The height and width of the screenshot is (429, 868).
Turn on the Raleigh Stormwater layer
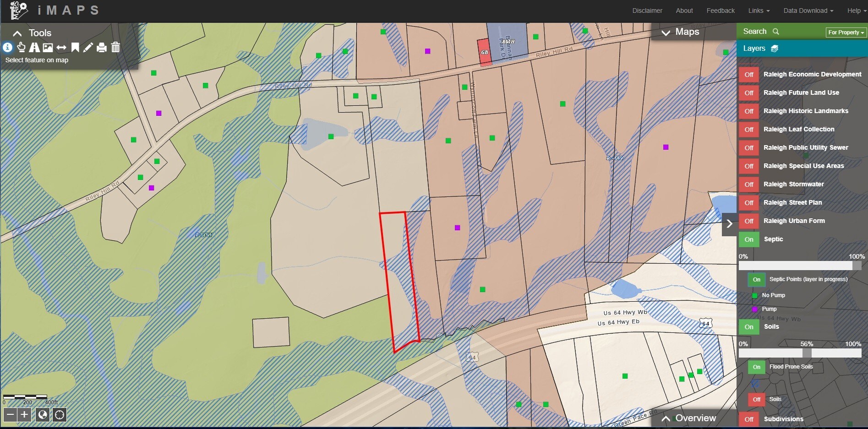[748, 185]
